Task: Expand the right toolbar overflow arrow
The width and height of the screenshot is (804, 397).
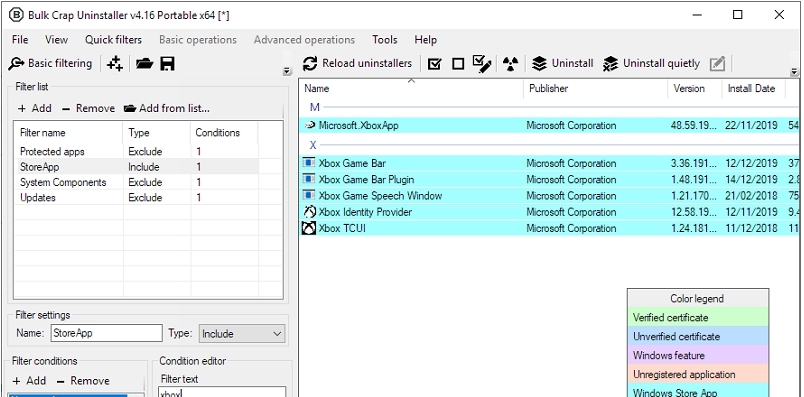Action: 794,71
